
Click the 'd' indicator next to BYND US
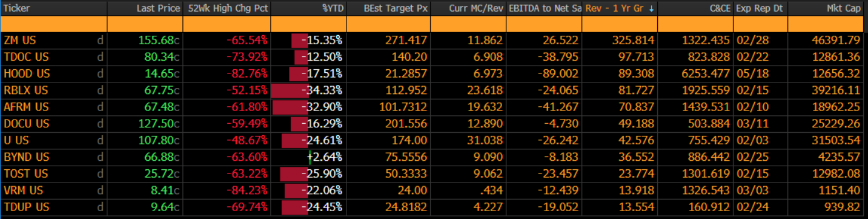[100, 157]
